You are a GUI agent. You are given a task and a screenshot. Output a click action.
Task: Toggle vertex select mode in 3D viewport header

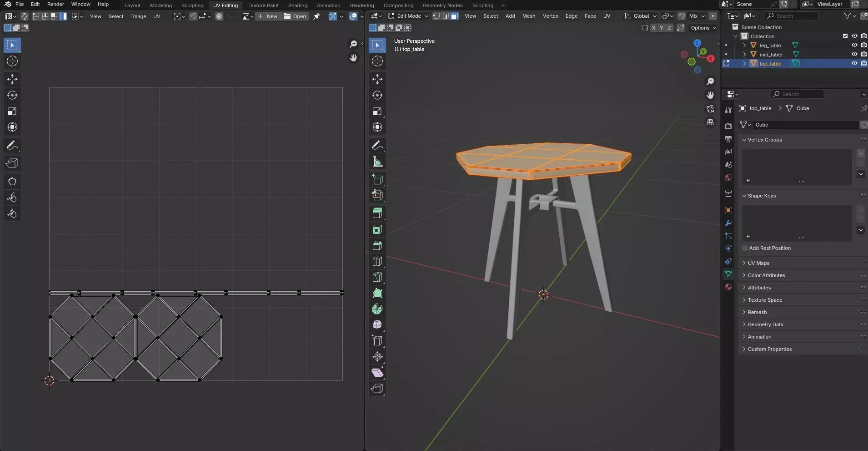[x=437, y=16]
